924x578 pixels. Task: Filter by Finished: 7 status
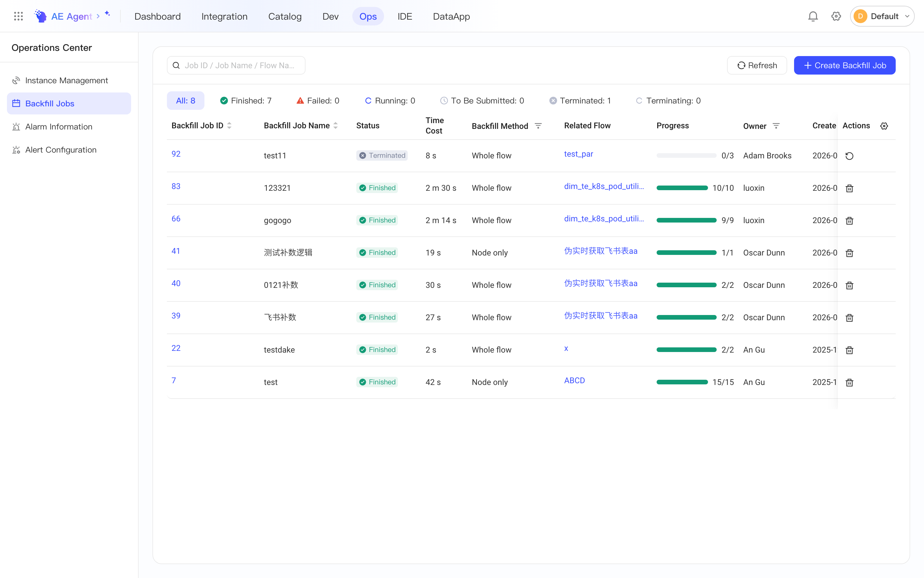coord(245,101)
